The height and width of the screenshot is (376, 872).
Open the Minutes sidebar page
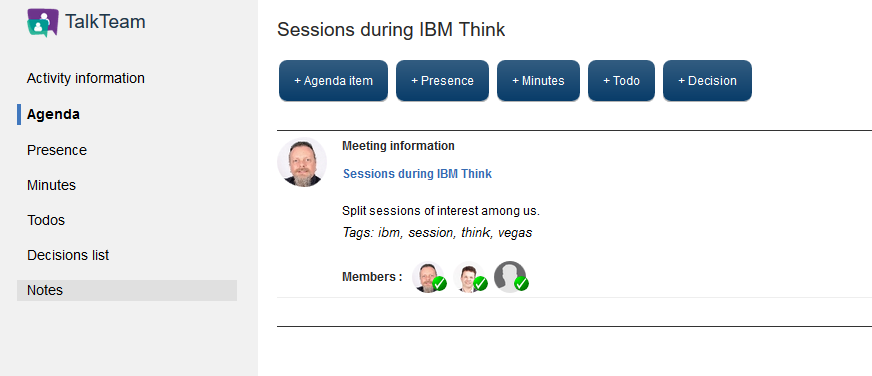(51, 185)
